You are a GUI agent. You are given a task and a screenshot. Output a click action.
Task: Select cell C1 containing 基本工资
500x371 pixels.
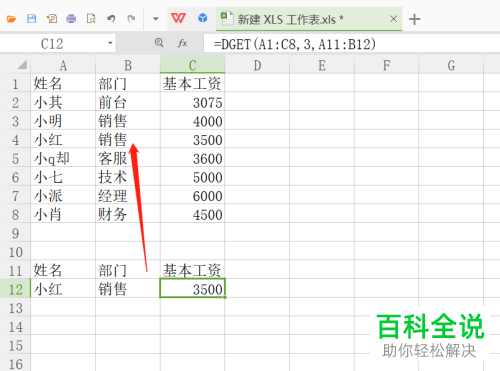tap(193, 83)
